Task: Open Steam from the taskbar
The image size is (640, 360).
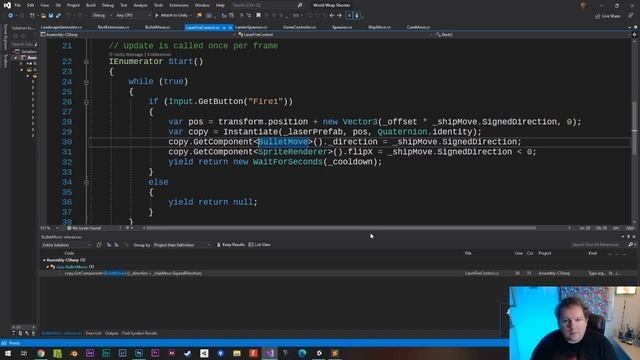Action: [x=188, y=353]
